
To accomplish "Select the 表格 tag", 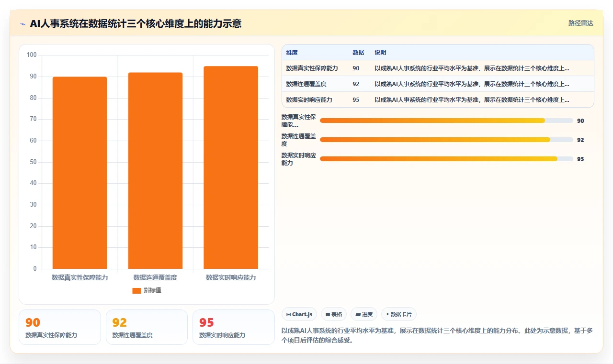I will [x=334, y=314].
